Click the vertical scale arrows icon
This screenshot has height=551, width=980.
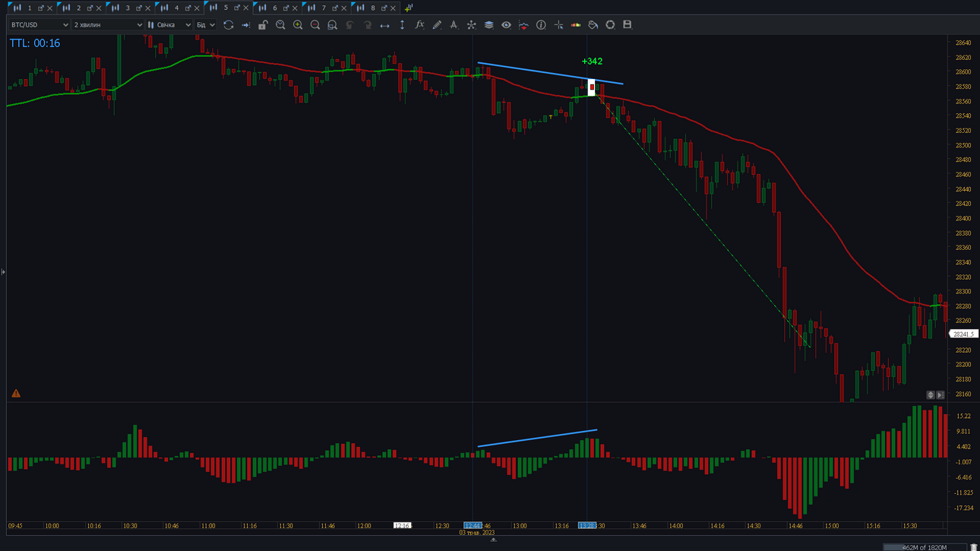(x=402, y=25)
